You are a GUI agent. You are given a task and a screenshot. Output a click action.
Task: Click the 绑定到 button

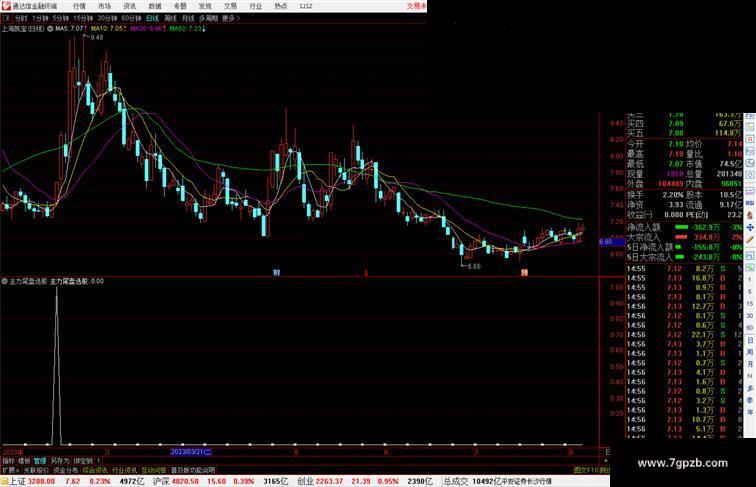[x=82, y=461]
